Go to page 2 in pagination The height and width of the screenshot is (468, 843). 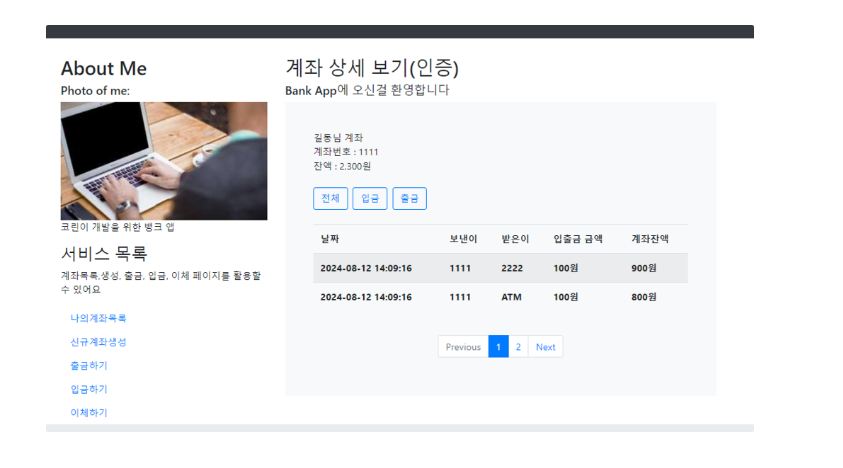pyautogui.click(x=518, y=347)
